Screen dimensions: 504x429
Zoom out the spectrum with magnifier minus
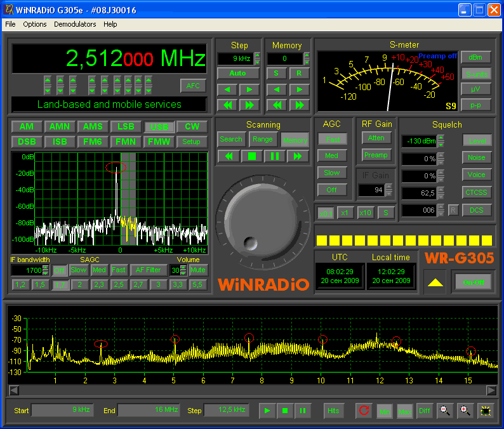pyautogui.click(x=445, y=411)
